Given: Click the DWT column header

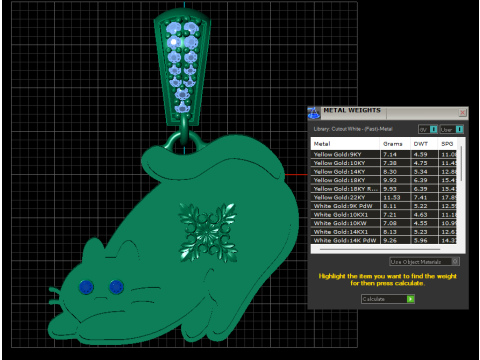Looking at the screenshot, I should (x=424, y=144).
